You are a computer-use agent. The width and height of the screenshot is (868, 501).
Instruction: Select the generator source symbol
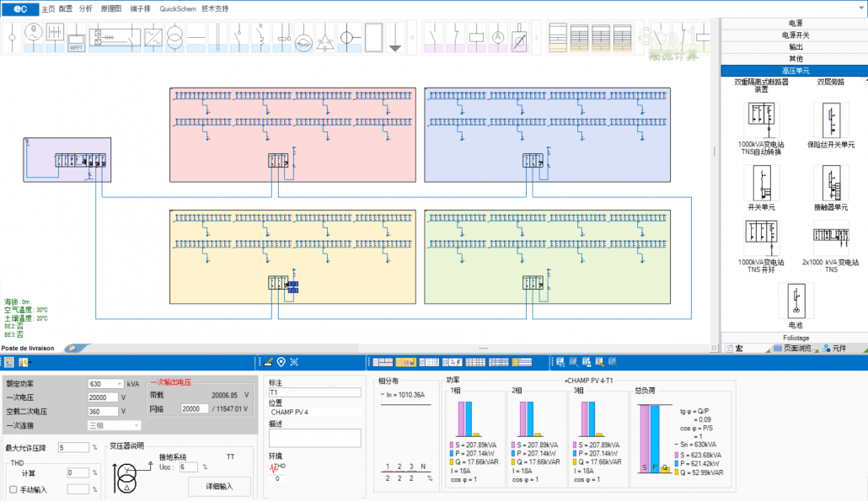click(32, 37)
